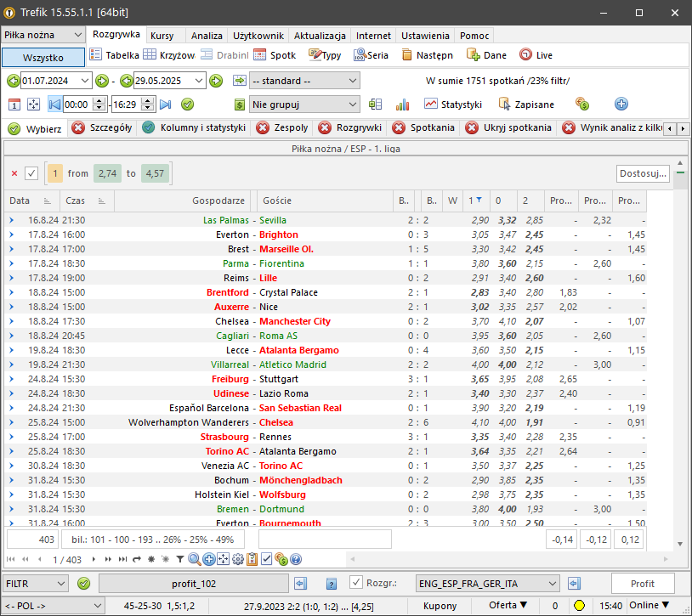Image resolution: width=692 pixels, height=616 pixels.
Task: Click the Live icon in toolbar
Action: [x=536, y=55]
